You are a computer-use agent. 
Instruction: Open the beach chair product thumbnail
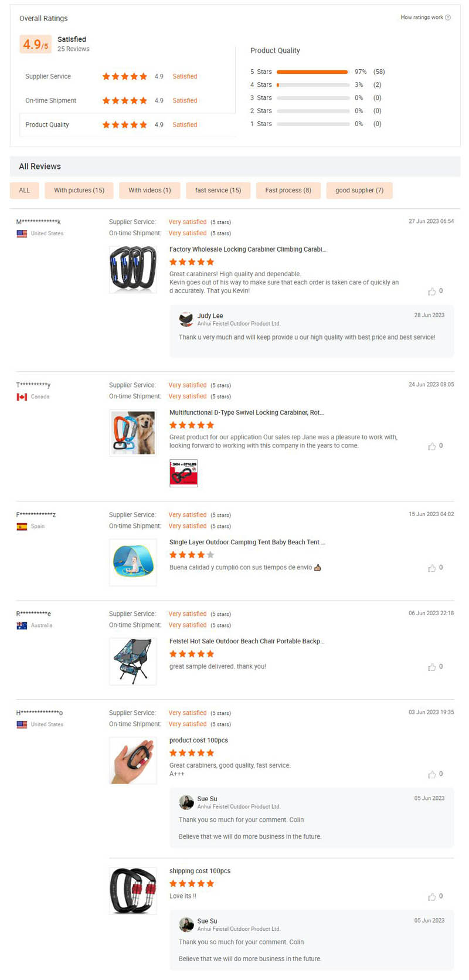[x=133, y=662]
